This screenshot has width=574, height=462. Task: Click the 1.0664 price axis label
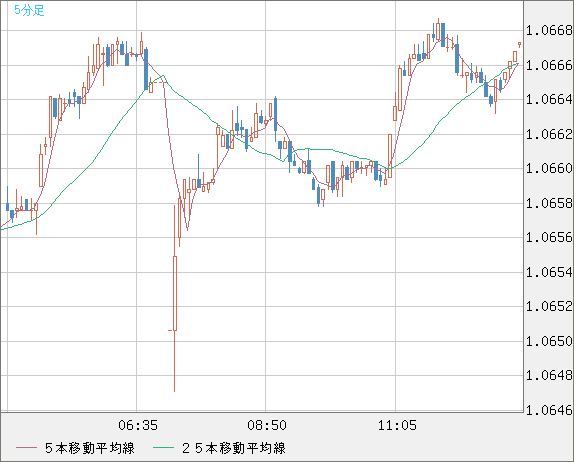point(549,99)
